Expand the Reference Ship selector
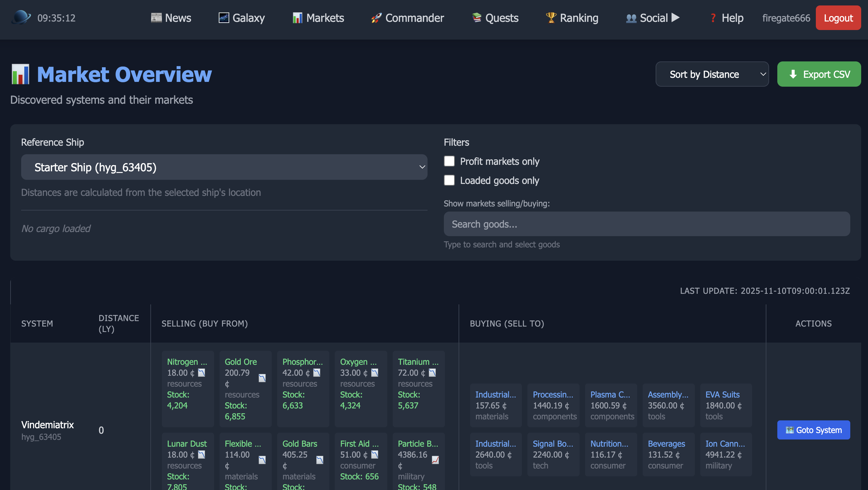The image size is (868, 490). point(224,167)
